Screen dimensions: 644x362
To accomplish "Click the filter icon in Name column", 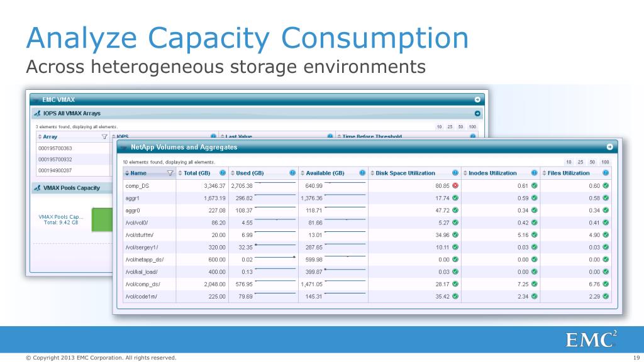I will pos(170,173).
